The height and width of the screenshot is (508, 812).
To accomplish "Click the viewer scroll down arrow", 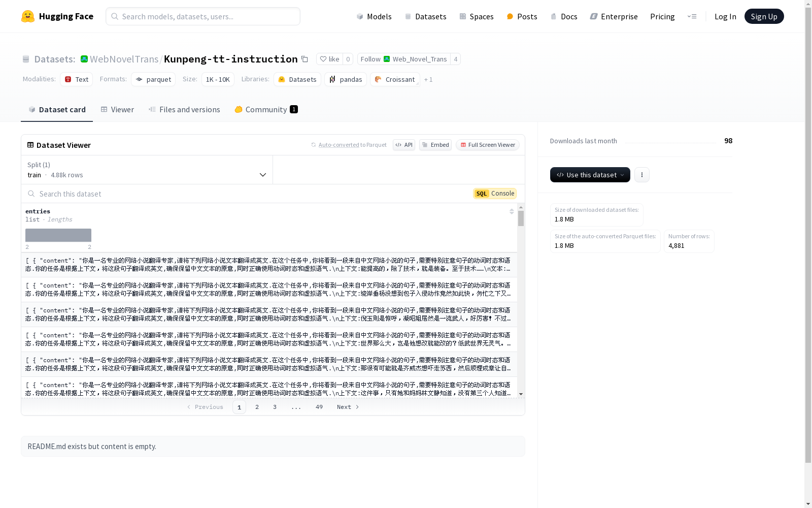I will [521, 394].
